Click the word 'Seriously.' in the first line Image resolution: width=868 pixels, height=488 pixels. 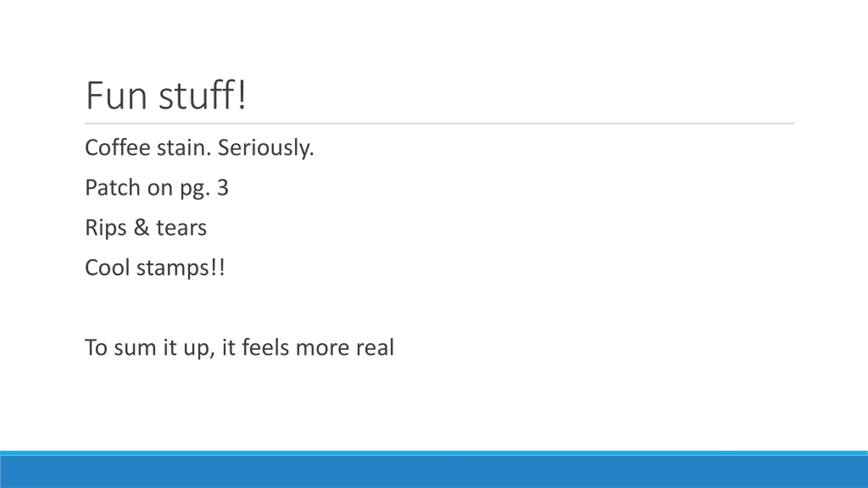coord(266,148)
